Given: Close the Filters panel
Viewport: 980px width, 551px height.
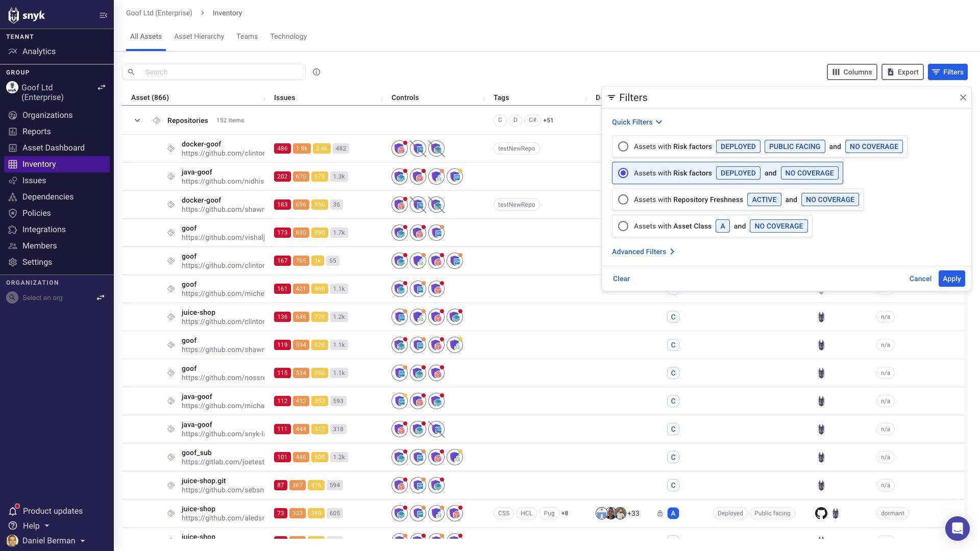Looking at the screenshot, I should (963, 97).
